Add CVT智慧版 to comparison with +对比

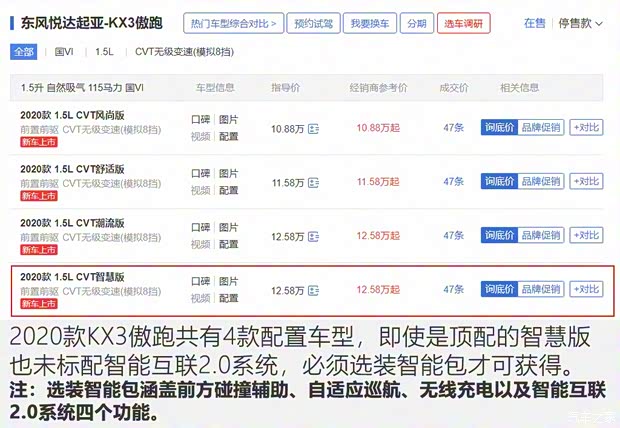(586, 289)
